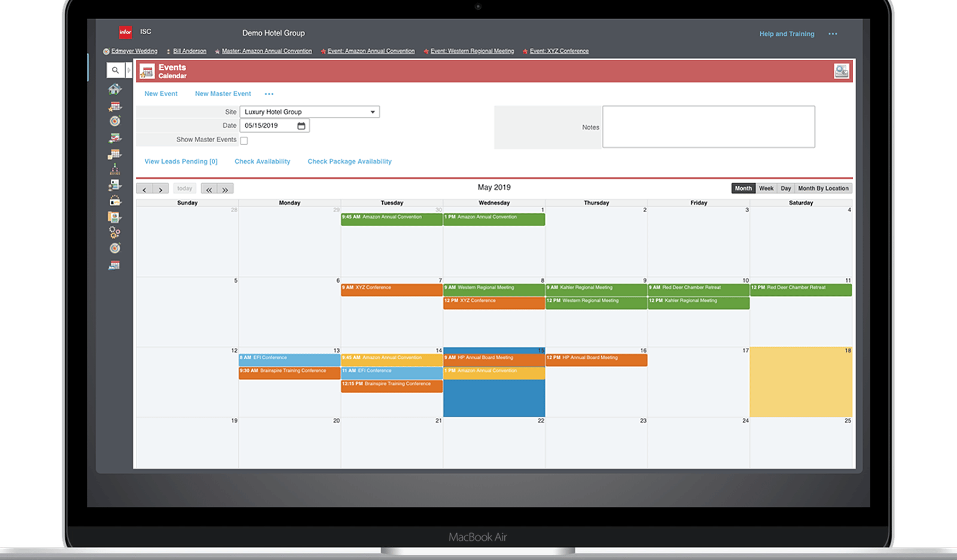Open 9 AM Western Regional Meeting event

click(494, 290)
